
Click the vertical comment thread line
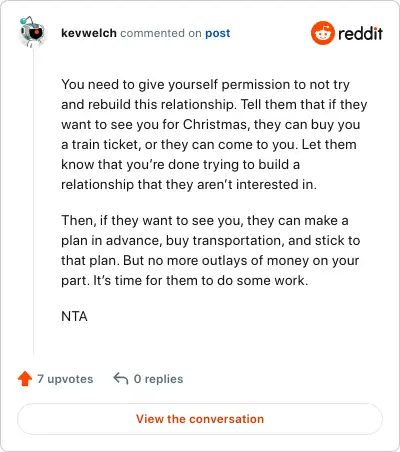[33, 200]
